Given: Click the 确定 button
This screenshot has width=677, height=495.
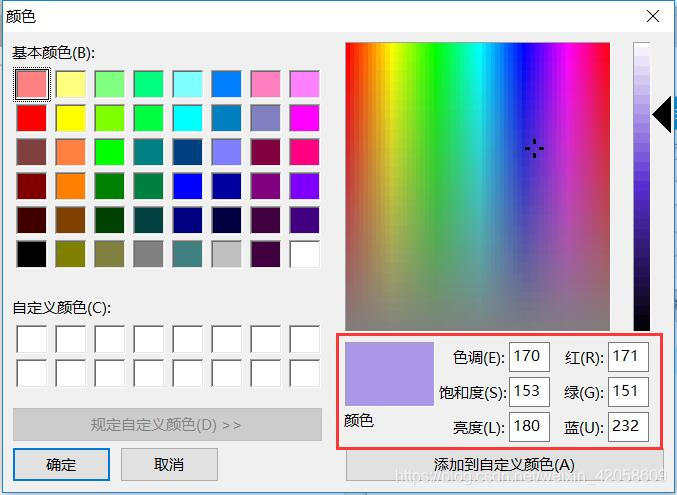Looking at the screenshot, I should pyautogui.click(x=61, y=464).
